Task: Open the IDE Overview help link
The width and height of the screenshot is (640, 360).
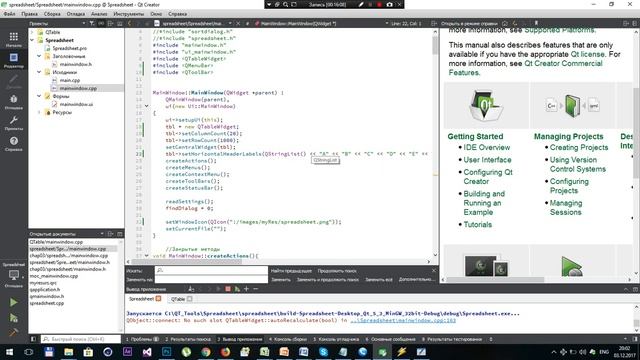Action: (x=487, y=147)
